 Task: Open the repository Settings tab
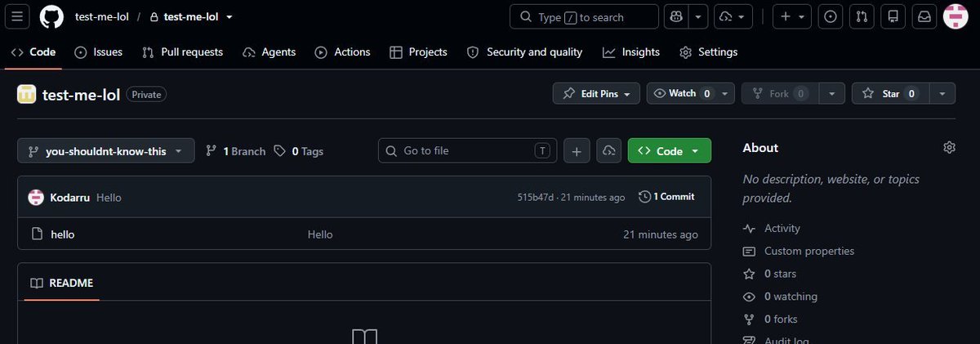pyautogui.click(x=708, y=51)
